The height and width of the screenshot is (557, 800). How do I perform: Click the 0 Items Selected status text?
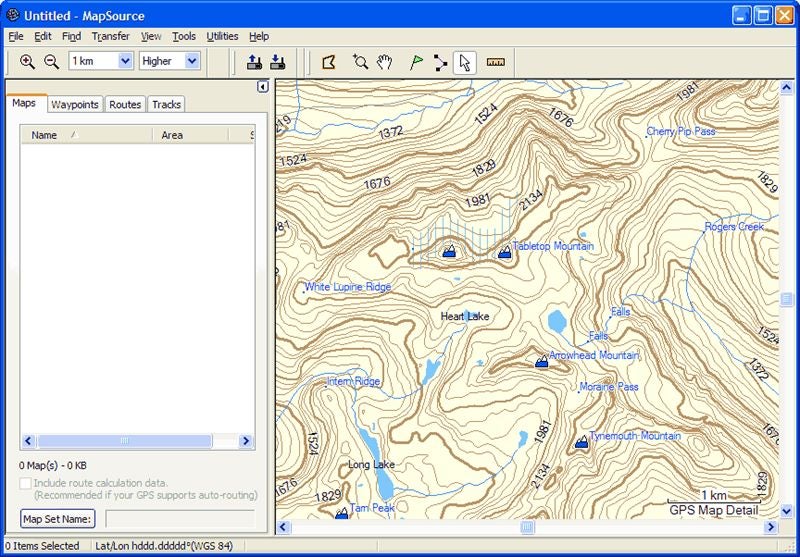point(43,546)
